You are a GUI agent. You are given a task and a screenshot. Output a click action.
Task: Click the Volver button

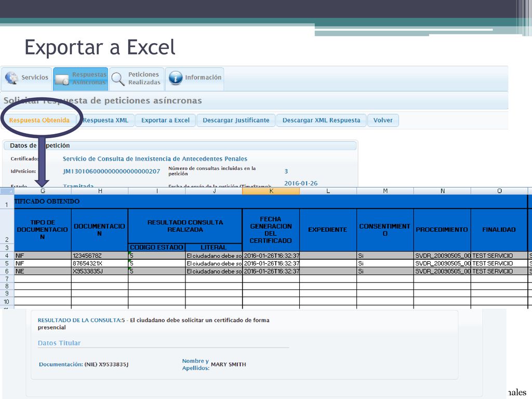point(383,120)
